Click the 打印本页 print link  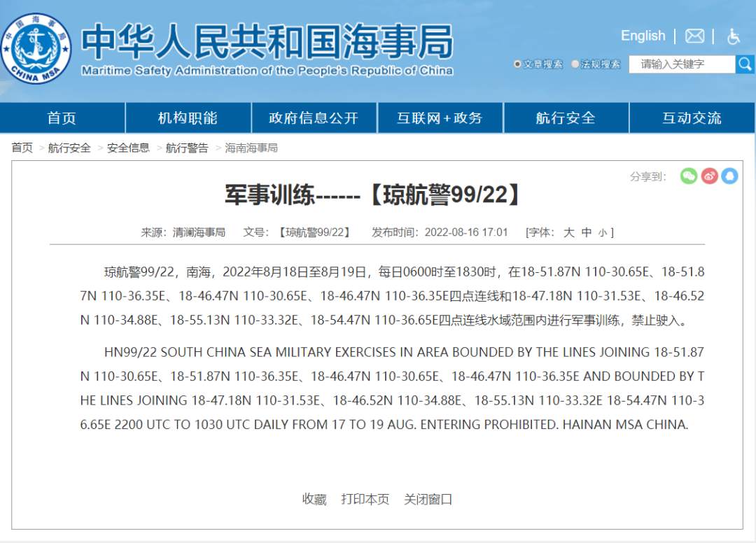365,499
